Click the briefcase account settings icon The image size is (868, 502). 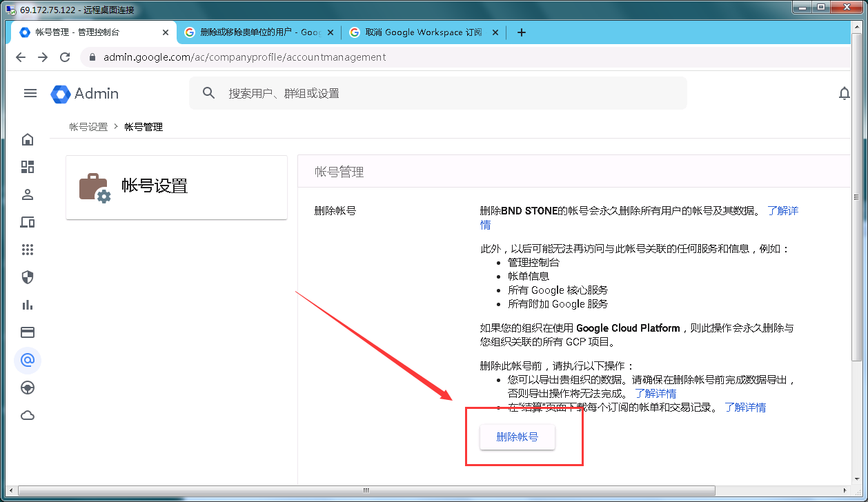[x=95, y=188]
